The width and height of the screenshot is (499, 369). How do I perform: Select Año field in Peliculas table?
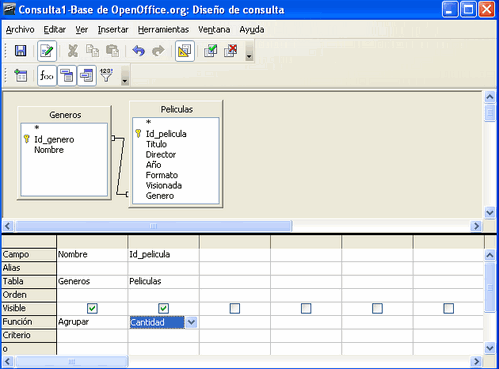point(153,165)
